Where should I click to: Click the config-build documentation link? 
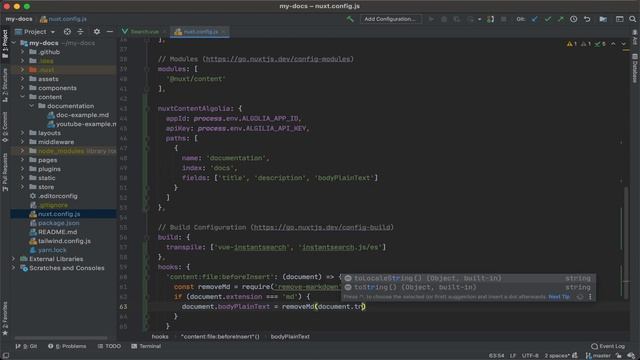[322, 227]
